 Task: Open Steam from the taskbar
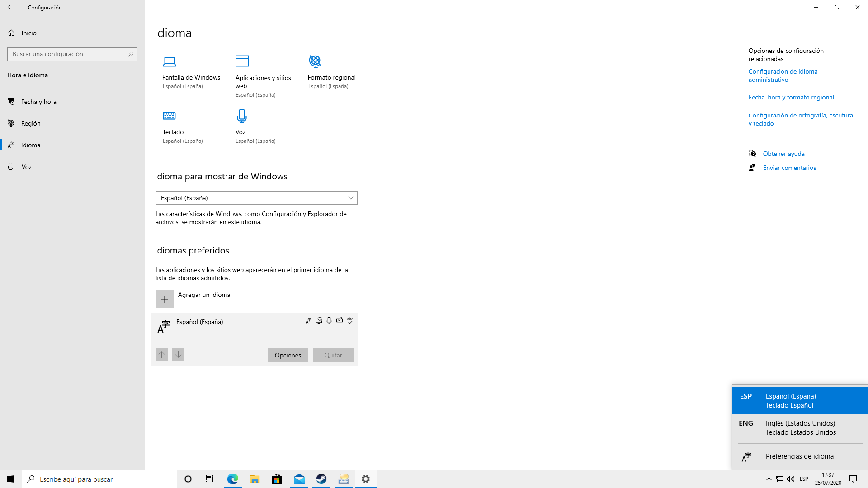point(321,479)
